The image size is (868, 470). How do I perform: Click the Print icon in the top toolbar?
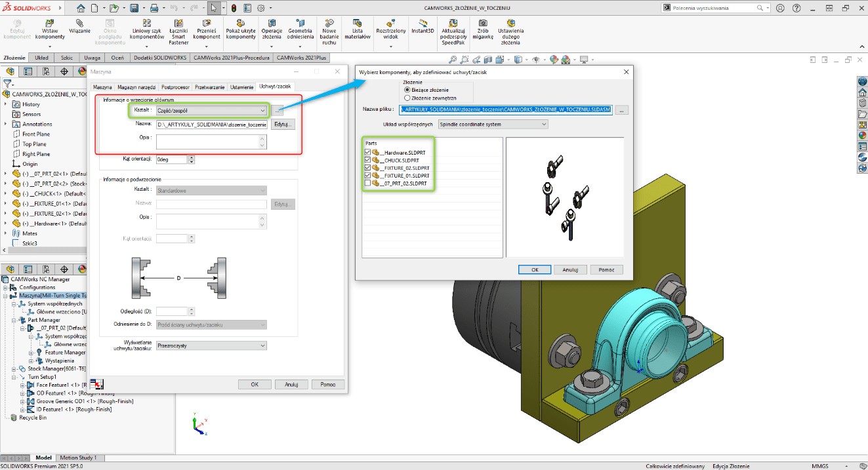[154, 9]
